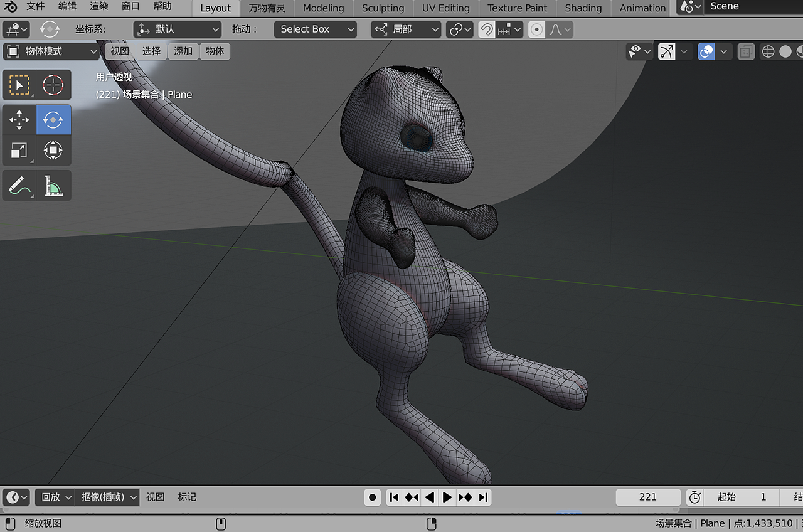
Task: Open the coordinate system 默认 dropdown
Action: pos(178,29)
